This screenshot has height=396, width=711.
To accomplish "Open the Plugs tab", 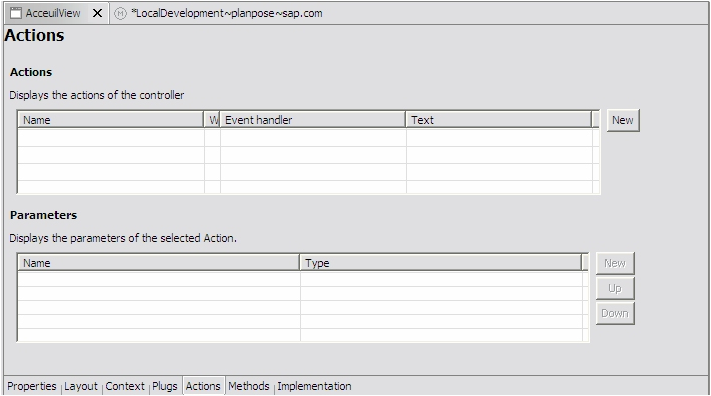I will point(165,386).
